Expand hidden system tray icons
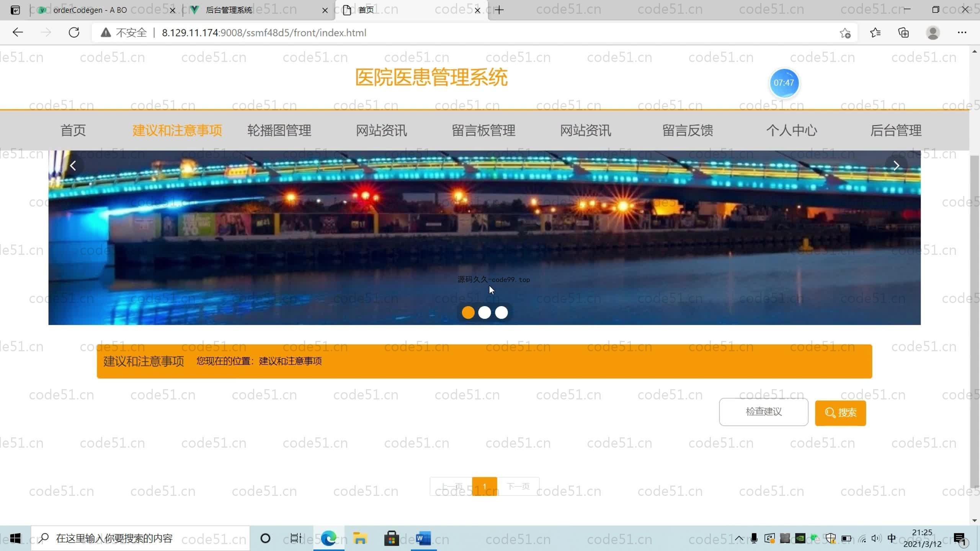980x551 pixels. 739,539
